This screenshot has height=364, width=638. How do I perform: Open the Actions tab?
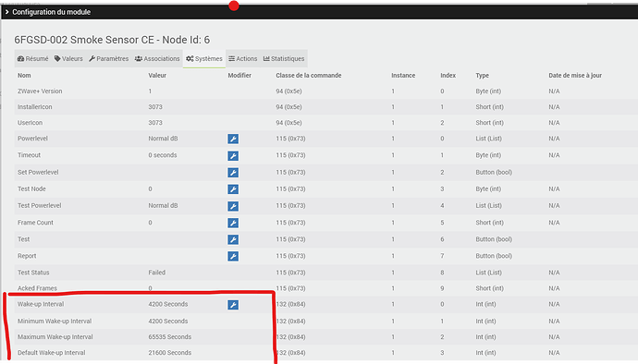pos(243,58)
